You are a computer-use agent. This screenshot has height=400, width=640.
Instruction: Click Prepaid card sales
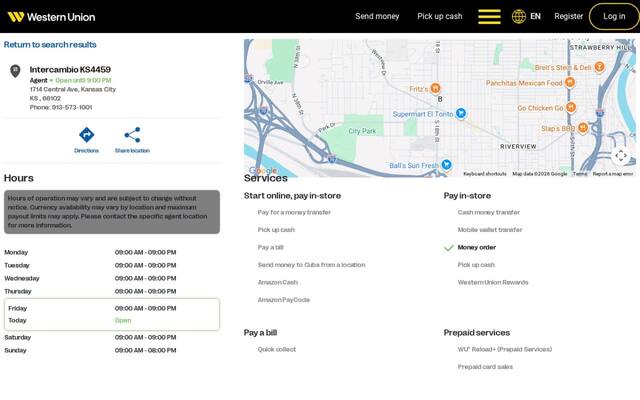(x=485, y=367)
